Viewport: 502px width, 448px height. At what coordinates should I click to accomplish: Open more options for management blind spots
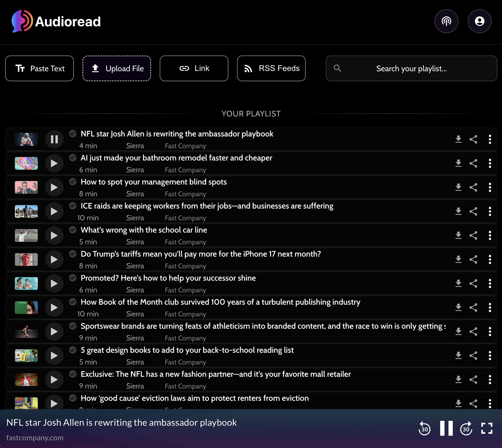click(490, 187)
